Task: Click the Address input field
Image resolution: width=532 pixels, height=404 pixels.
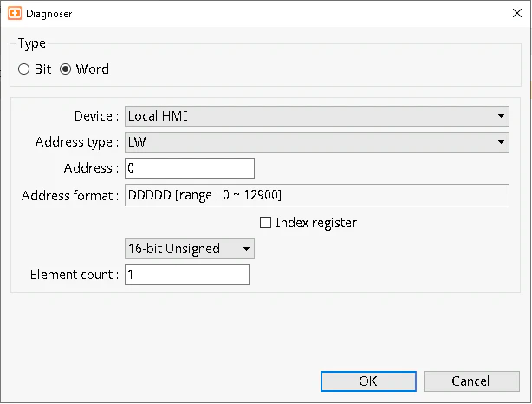Action: 190,168
